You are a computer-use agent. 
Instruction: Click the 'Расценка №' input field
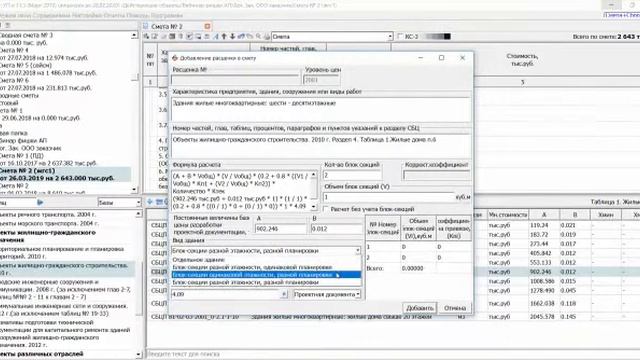tap(236, 80)
